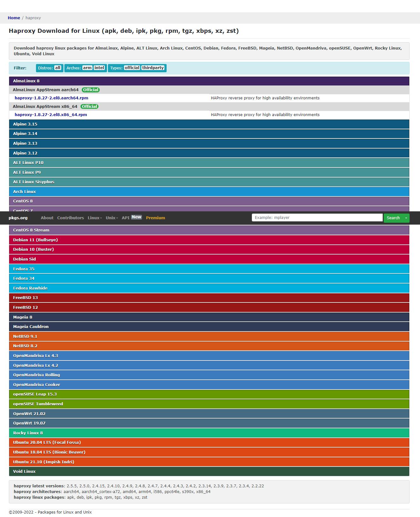Open the Unix dropdown menu
The width and height of the screenshot is (420, 517).
[x=112, y=218]
